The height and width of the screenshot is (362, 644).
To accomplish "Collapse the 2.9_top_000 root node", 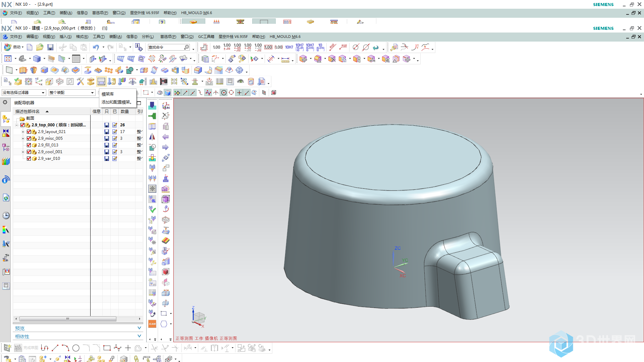I will pos(16,125).
